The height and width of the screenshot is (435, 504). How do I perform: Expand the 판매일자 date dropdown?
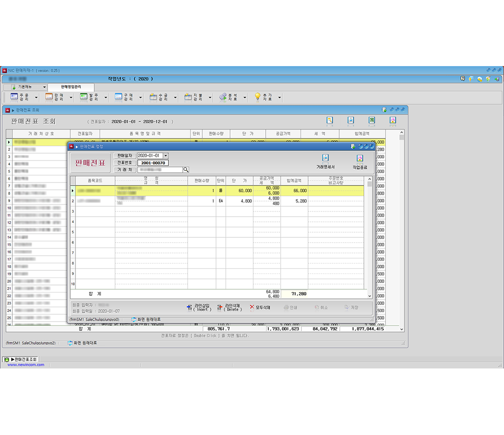tap(166, 156)
